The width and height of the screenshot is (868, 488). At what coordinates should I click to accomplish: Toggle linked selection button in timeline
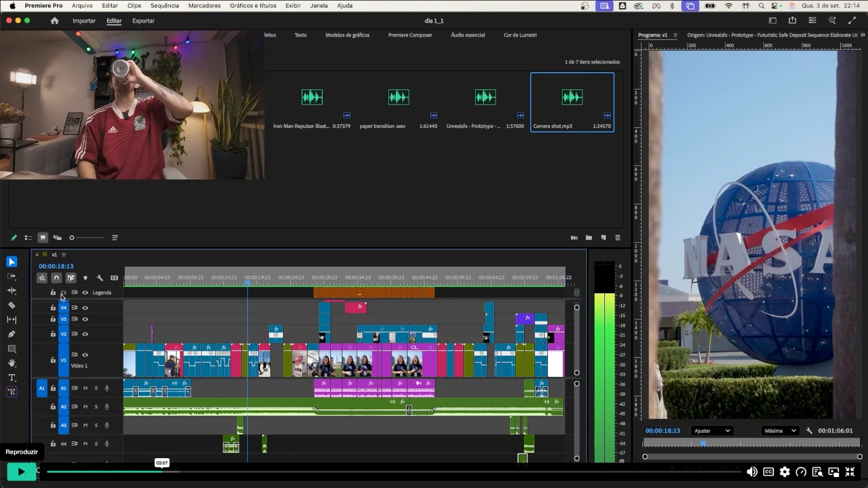(71, 278)
